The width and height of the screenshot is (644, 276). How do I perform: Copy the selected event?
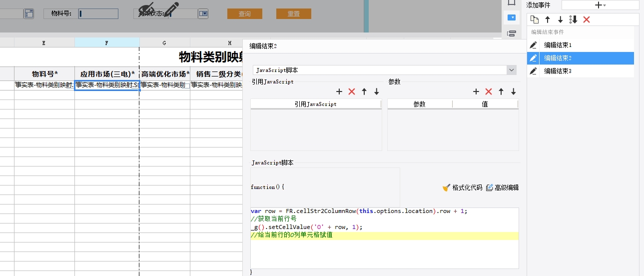point(535,19)
